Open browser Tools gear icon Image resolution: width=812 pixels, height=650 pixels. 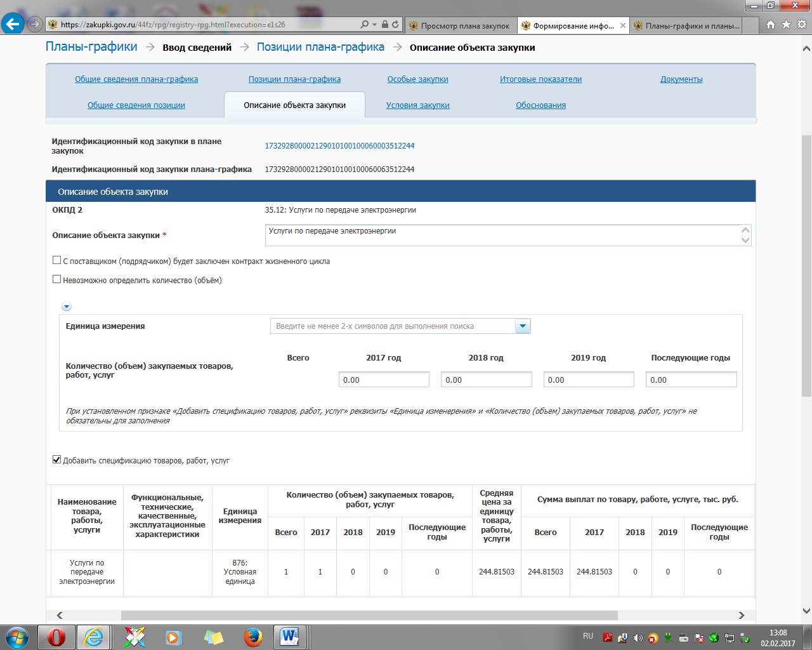(x=801, y=25)
